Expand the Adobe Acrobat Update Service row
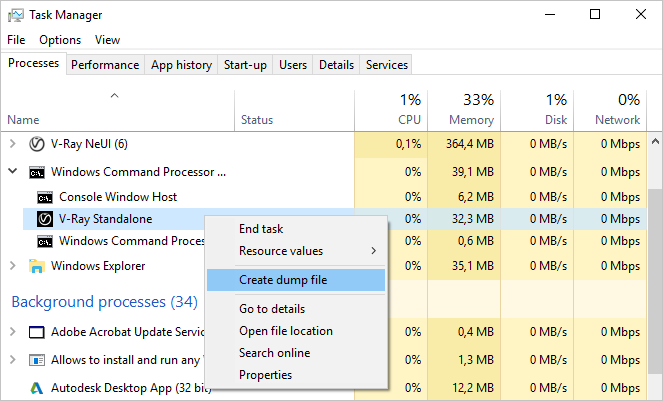The width and height of the screenshot is (663, 401). point(13,332)
